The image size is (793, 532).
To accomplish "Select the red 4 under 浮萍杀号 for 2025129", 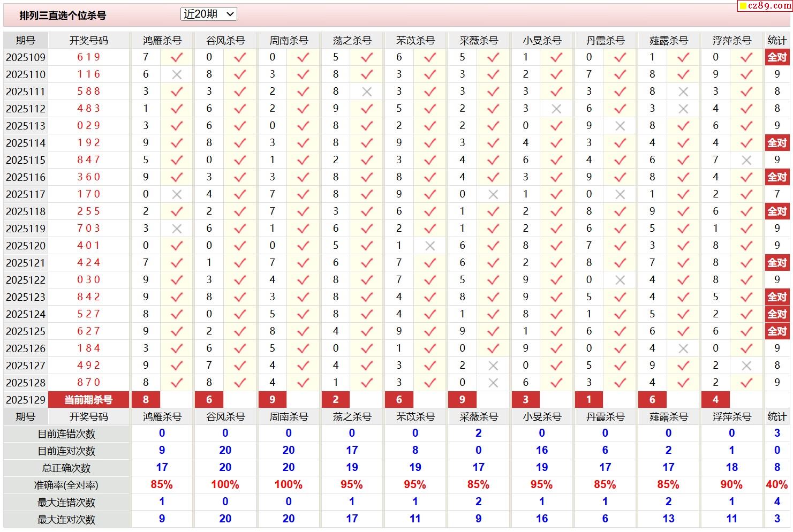I will [716, 400].
